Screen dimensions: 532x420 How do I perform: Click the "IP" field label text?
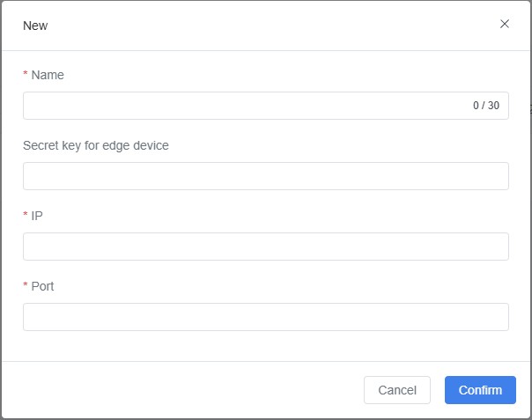point(37,216)
